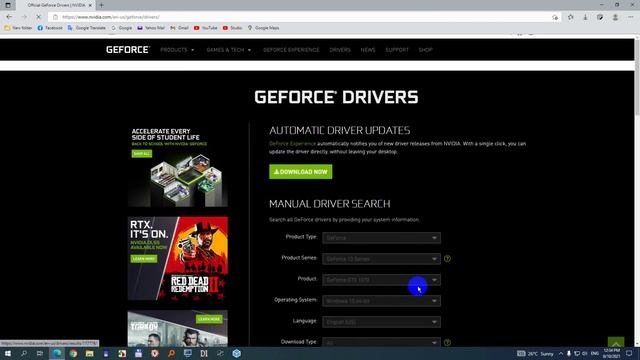This screenshot has height=360, width=640.
Task: Show hidden system tray icons
Action: point(561,353)
